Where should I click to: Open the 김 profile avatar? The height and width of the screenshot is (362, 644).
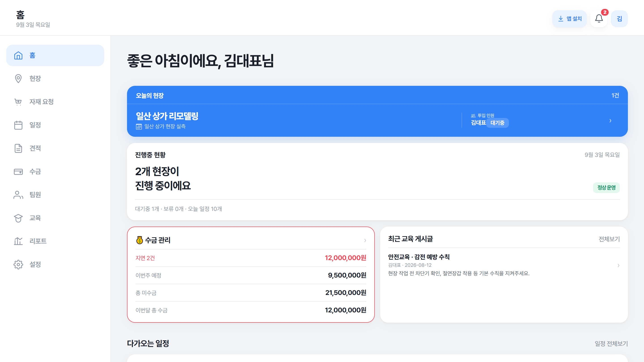point(619,19)
